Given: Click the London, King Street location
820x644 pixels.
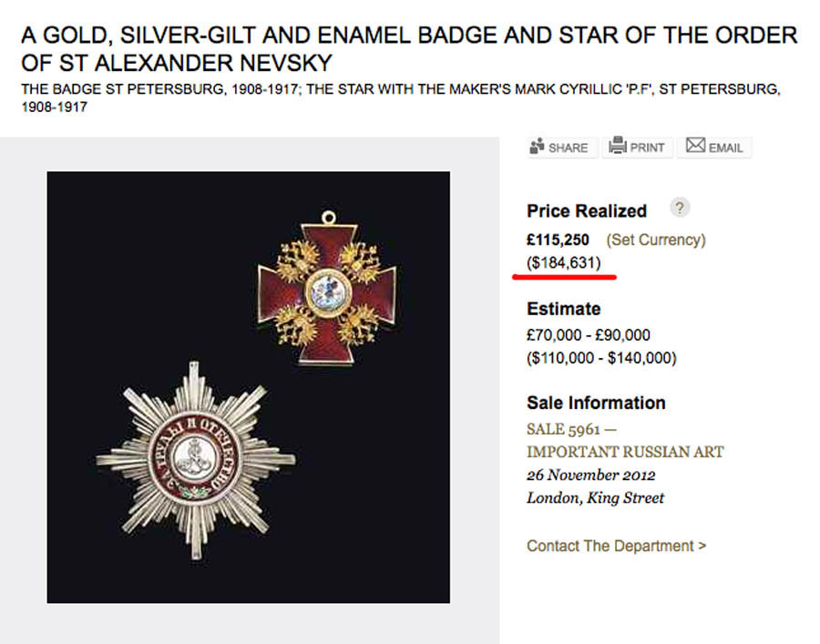Looking at the screenshot, I should pos(595,498).
